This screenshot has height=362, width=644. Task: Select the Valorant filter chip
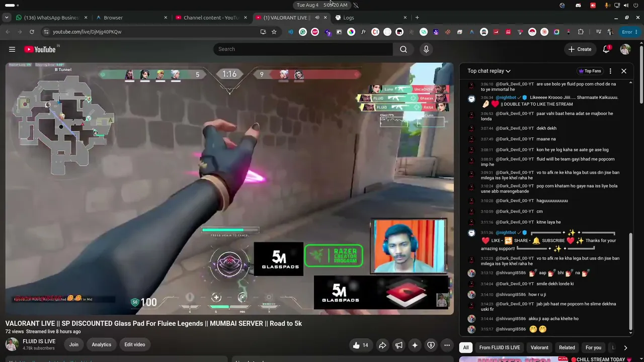539,348
